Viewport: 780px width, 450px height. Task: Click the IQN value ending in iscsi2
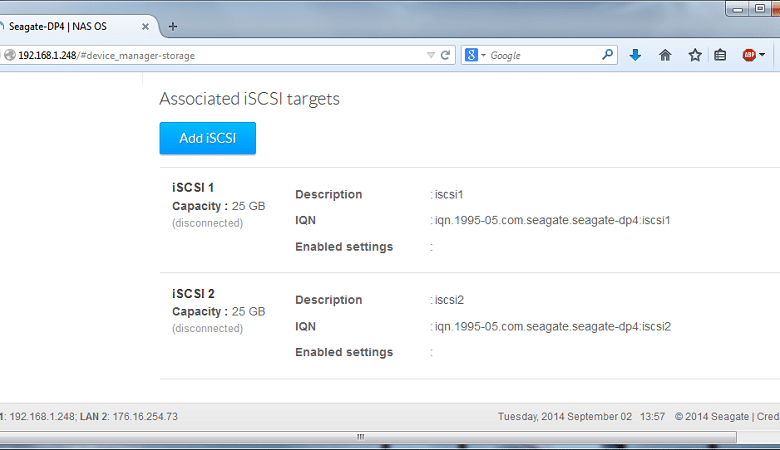(553, 326)
